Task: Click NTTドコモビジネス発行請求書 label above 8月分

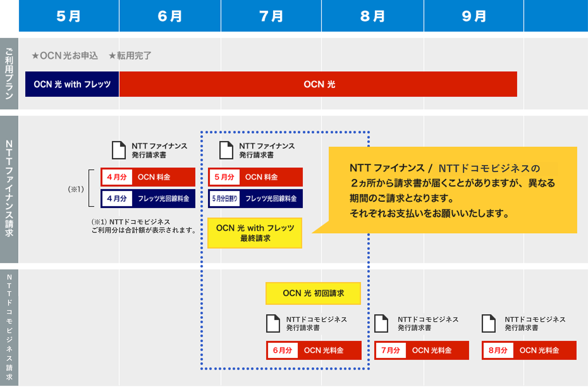Action: click(535, 323)
